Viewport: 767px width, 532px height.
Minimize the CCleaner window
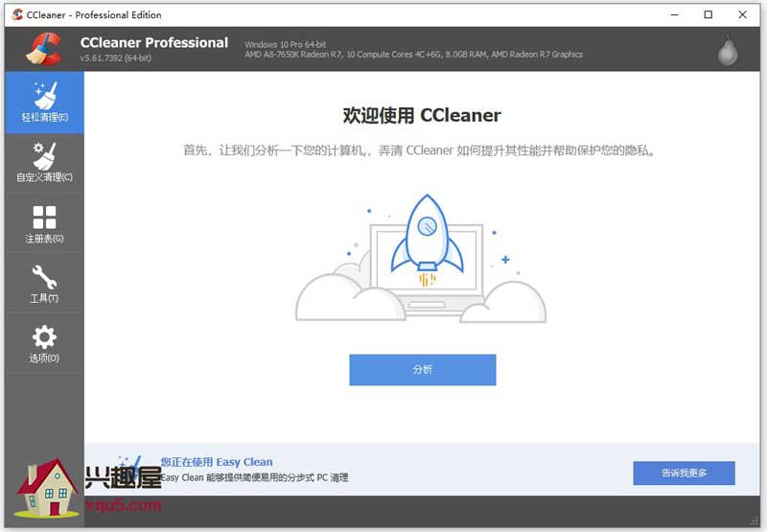675,14
